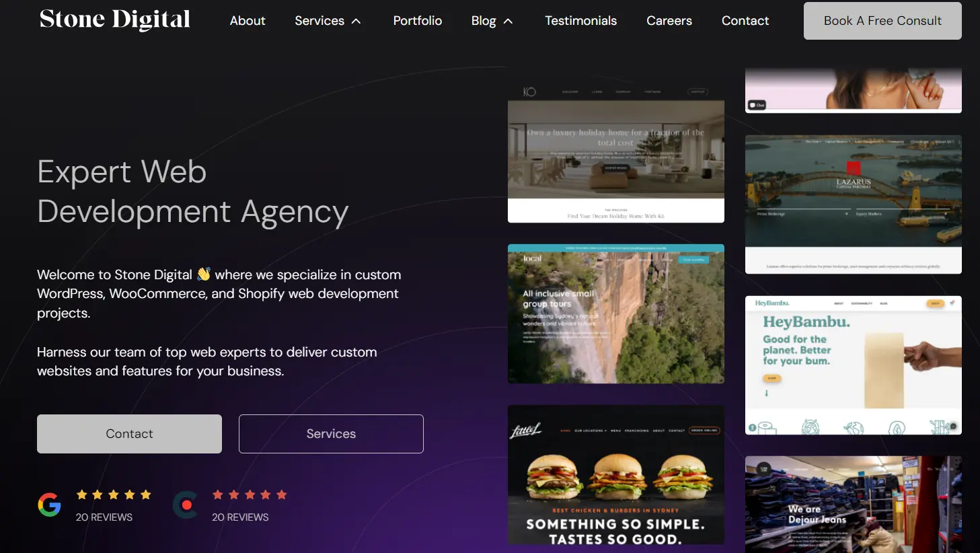This screenshot has height=553, width=980.
Task: Click the Expert Web Development Agency heading
Action: 193,192
